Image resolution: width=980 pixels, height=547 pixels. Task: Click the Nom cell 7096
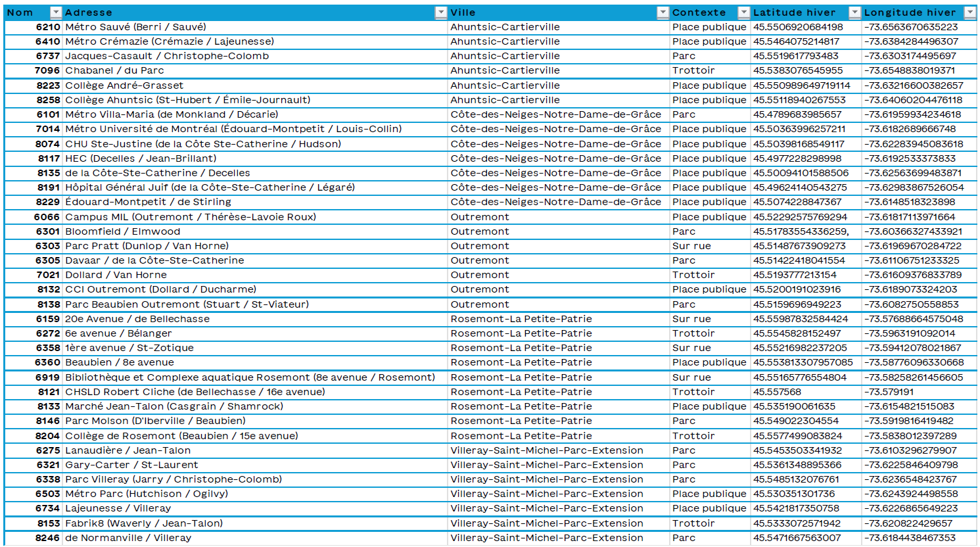point(34,70)
